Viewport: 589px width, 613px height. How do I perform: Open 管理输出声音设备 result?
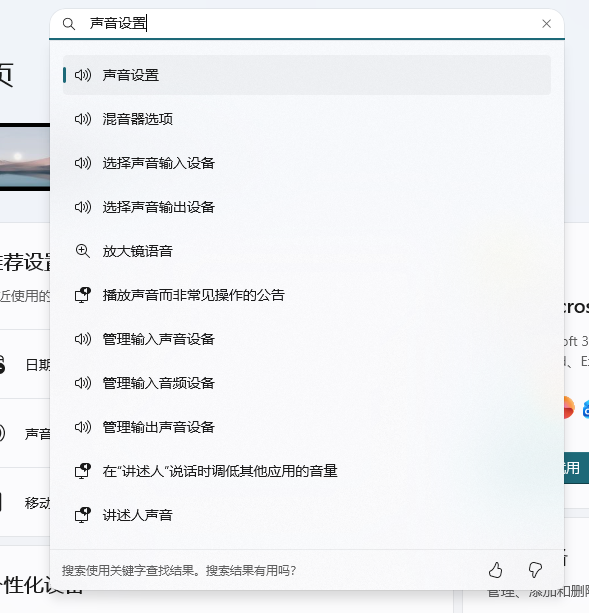tap(307, 427)
